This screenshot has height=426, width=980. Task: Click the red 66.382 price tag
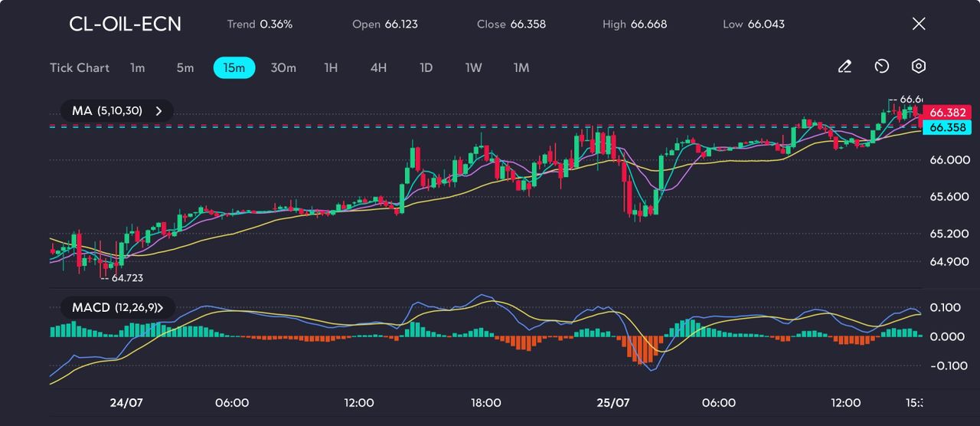click(x=949, y=113)
